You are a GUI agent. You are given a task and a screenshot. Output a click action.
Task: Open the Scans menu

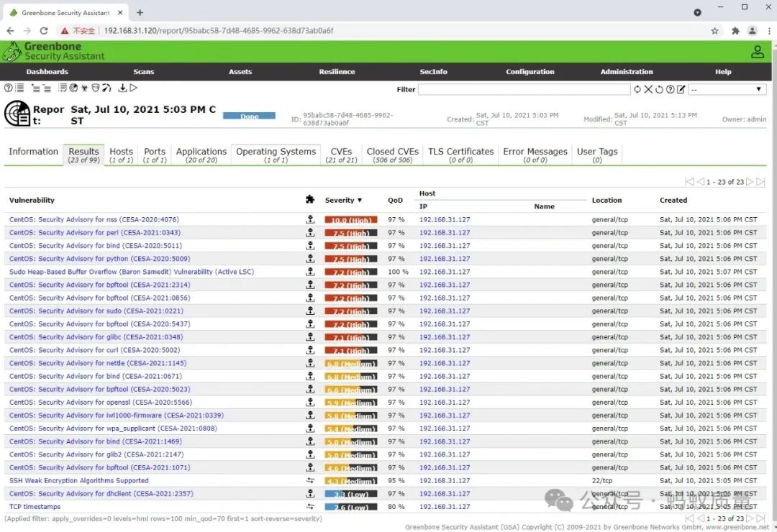[x=144, y=72]
